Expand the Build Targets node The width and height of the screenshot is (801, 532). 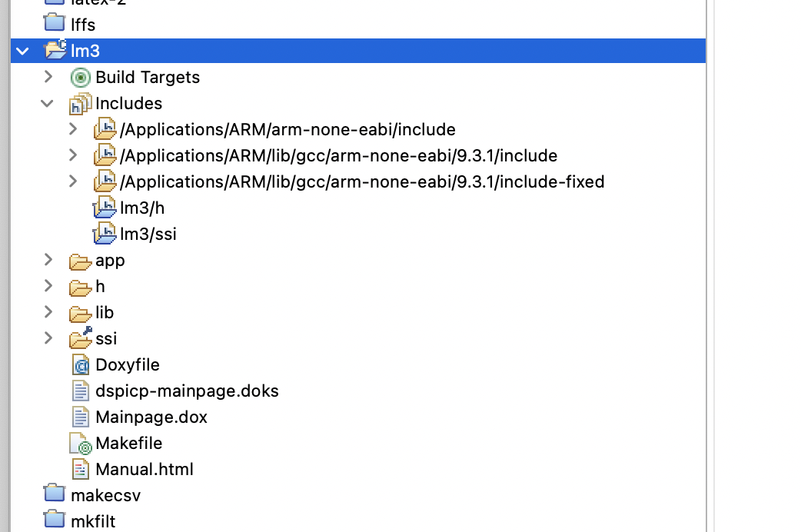(48, 77)
